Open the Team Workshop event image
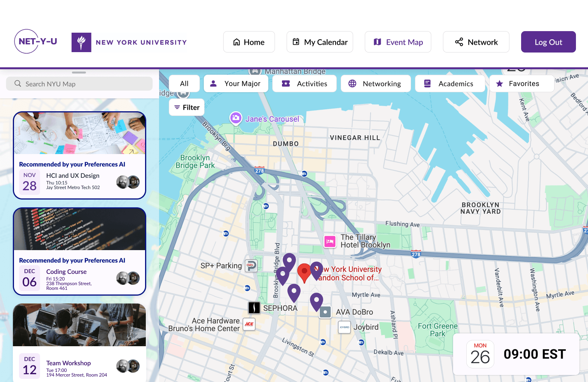 (80, 325)
